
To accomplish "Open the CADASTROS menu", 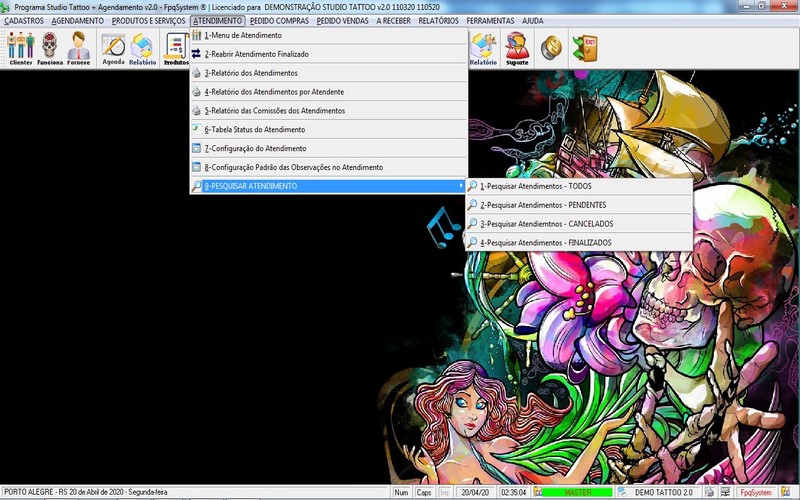I will coord(24,21).
